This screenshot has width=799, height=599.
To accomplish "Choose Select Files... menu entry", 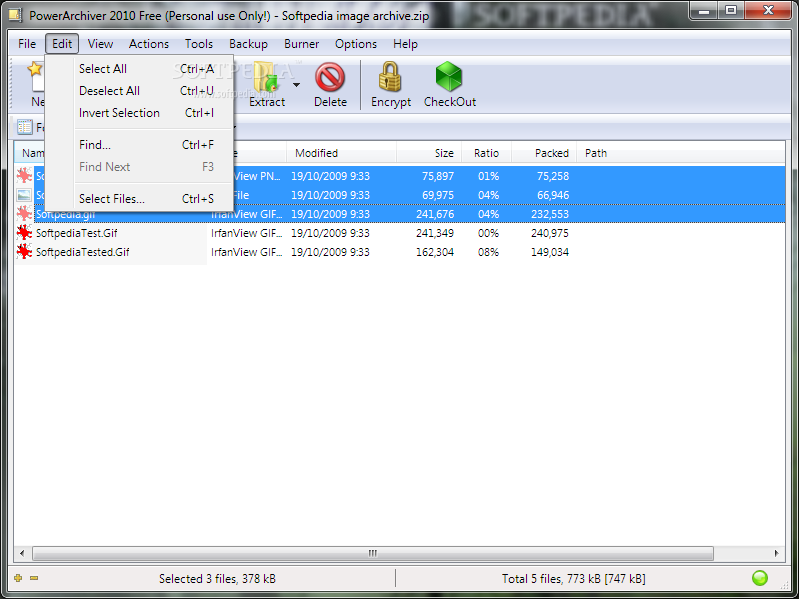I will (139, 199).
